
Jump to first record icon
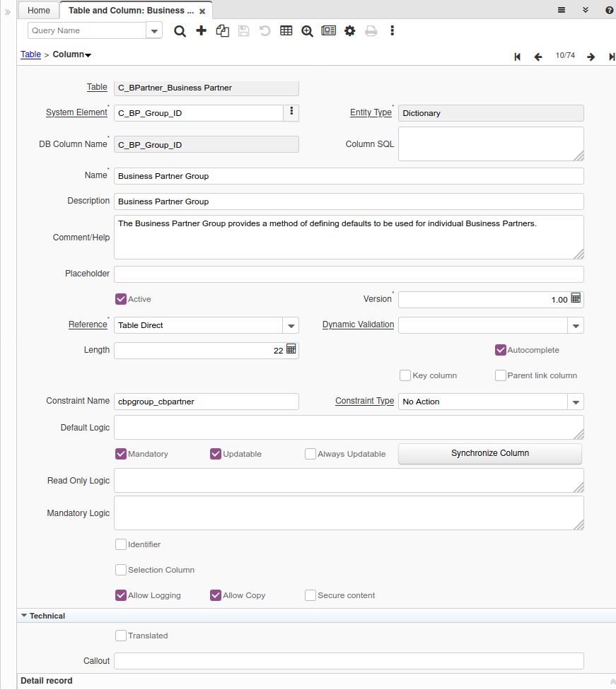(518, 57)
